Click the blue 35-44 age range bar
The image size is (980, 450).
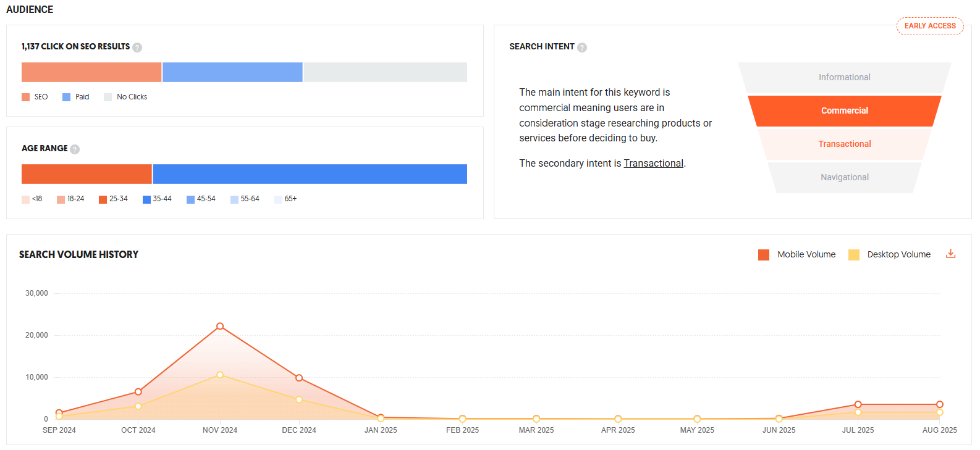pyautogui.click(x=310, y=174)
